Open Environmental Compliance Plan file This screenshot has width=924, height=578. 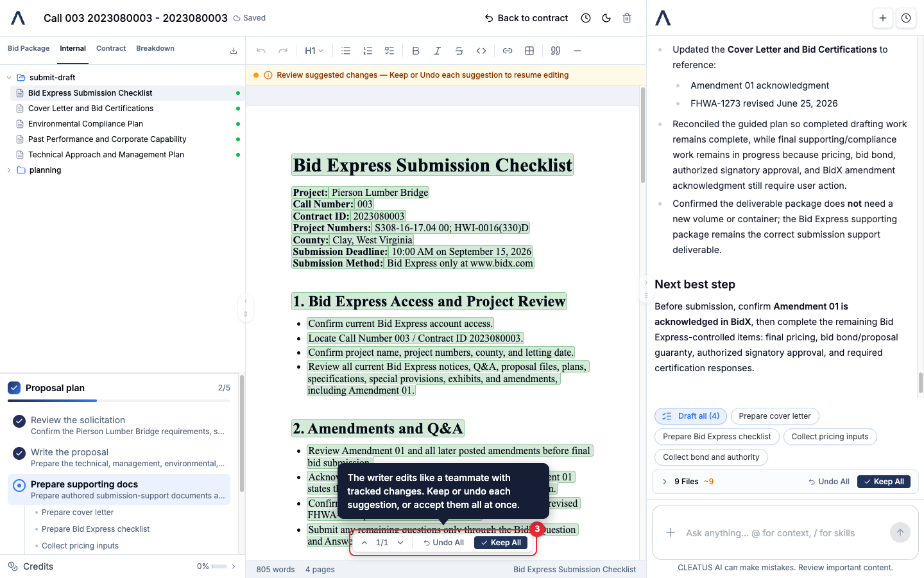point(127,124)
